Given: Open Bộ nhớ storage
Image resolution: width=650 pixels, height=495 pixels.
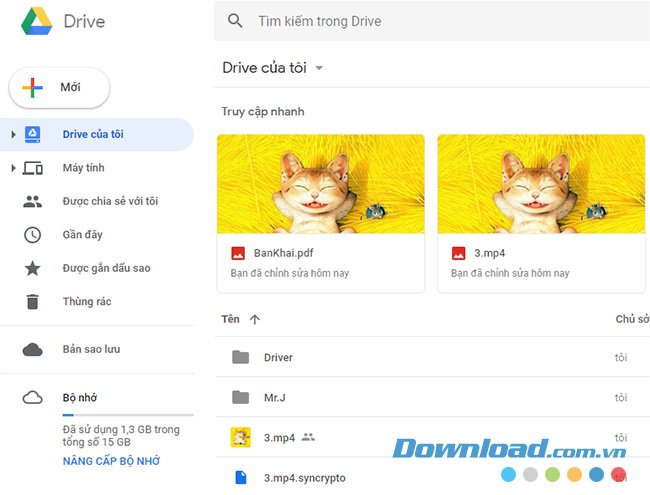Looking at the screenshot, I should pyautogui.click(x=80, y=398).
